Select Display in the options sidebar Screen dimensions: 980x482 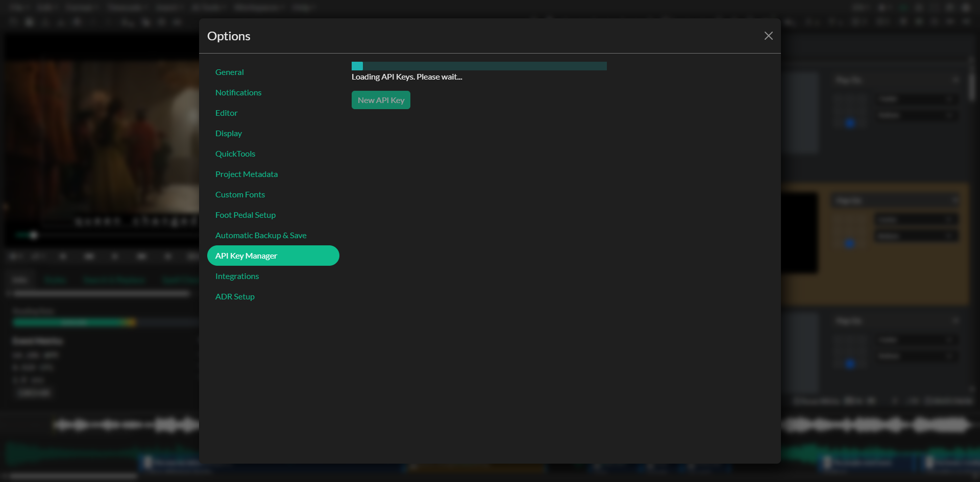[273, 133]
